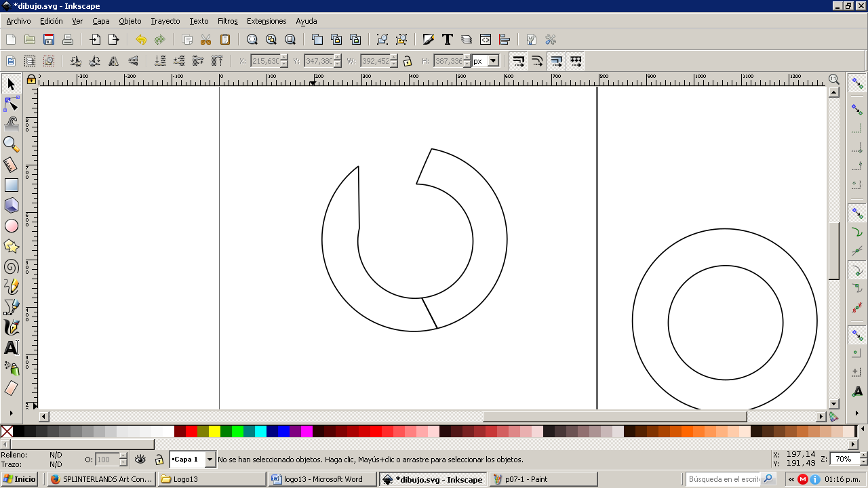Open Text and Font dialog
Screen dimensions: 868x488
[x=448, y=39]
